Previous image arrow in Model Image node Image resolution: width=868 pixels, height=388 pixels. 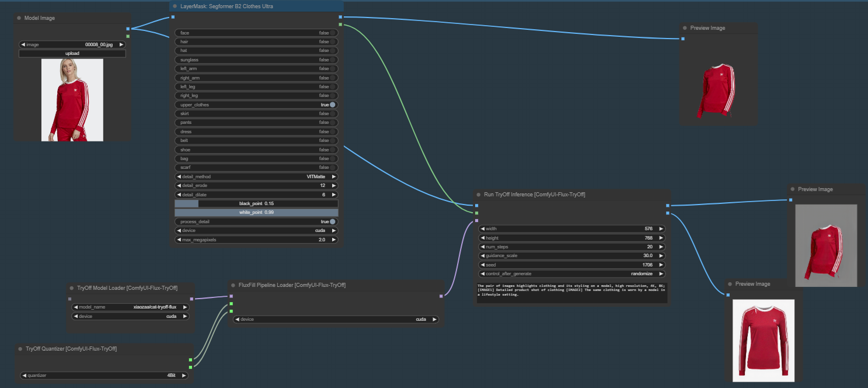point(23,44)
